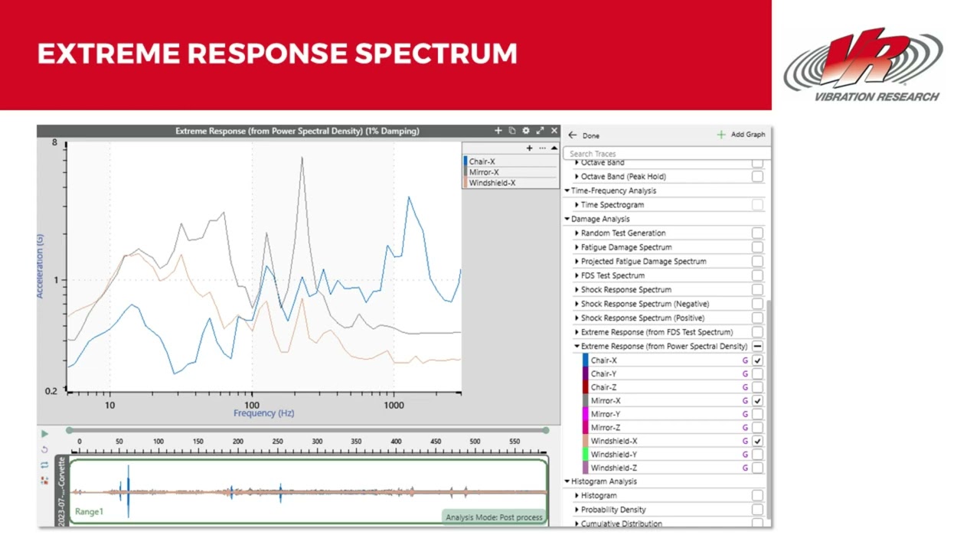Screen dimensions: 980x551
Task: Click the copy graph icon in the title bar
Action: click(x=512, y=131)
